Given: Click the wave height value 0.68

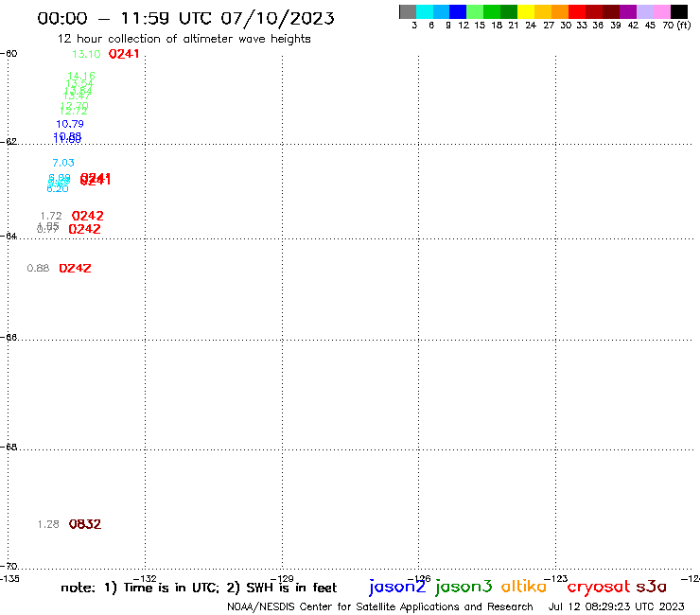Looking at the screenshot, I should point(38,269).
